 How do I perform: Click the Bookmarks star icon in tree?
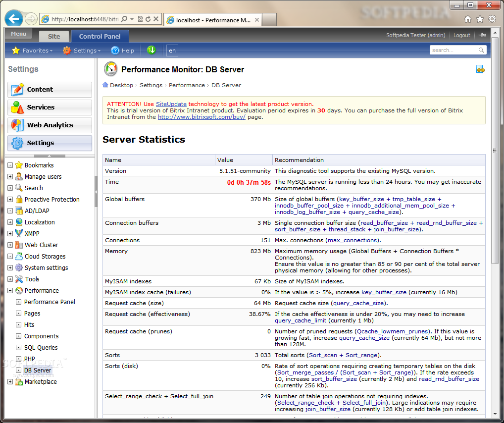tap(19, 165)
